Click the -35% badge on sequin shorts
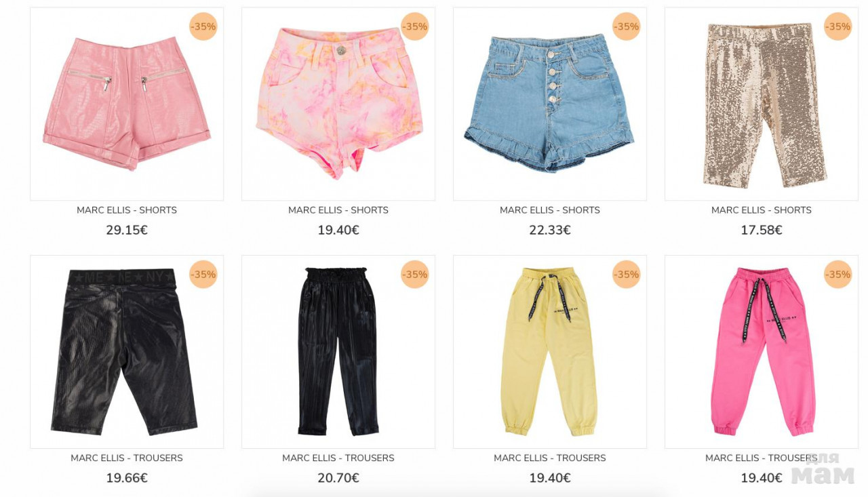 [x=837, y=26]
